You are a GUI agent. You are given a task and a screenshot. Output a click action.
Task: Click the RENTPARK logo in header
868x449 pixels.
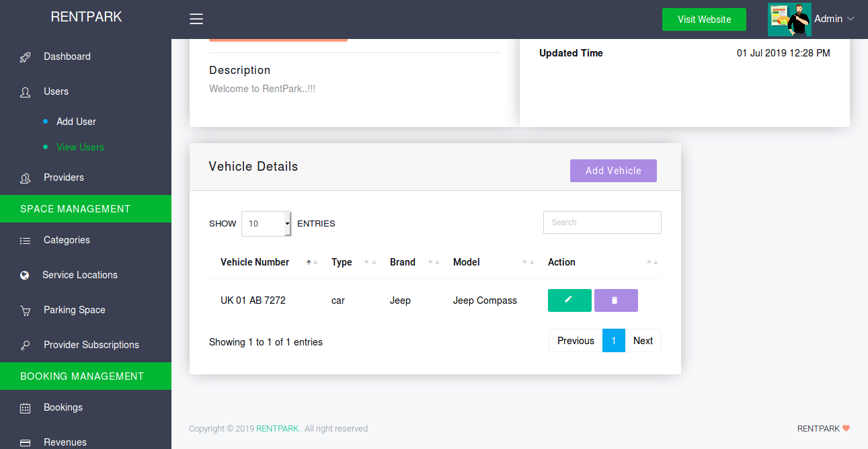pos(86,17)
